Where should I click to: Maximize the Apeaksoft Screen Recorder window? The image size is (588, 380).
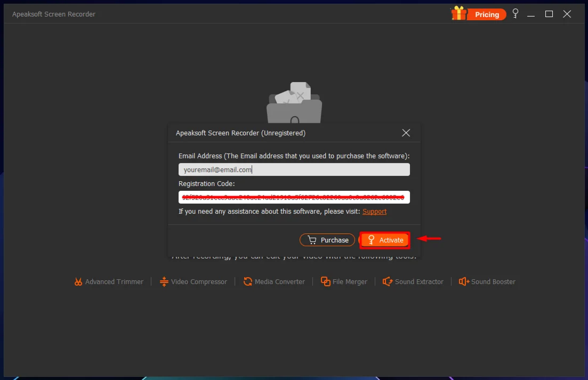[549, 14]
